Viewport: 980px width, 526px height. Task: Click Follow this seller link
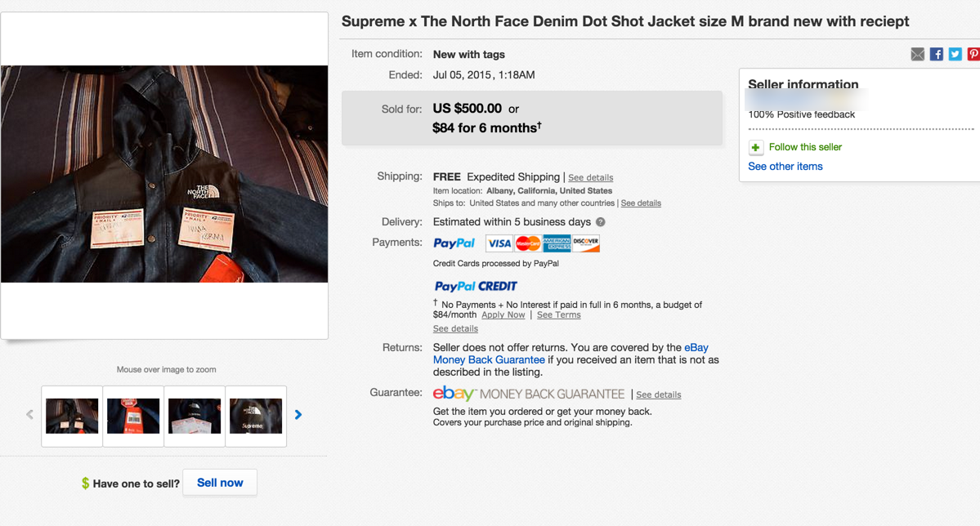point(805,147)
